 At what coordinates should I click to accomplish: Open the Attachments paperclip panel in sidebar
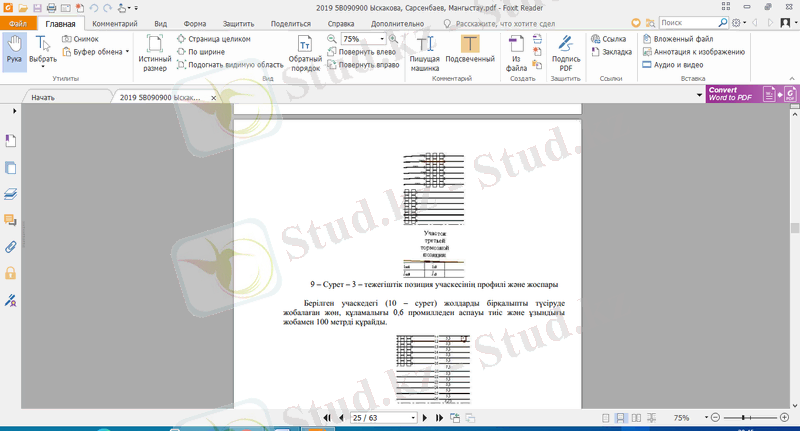pos(11,245)
